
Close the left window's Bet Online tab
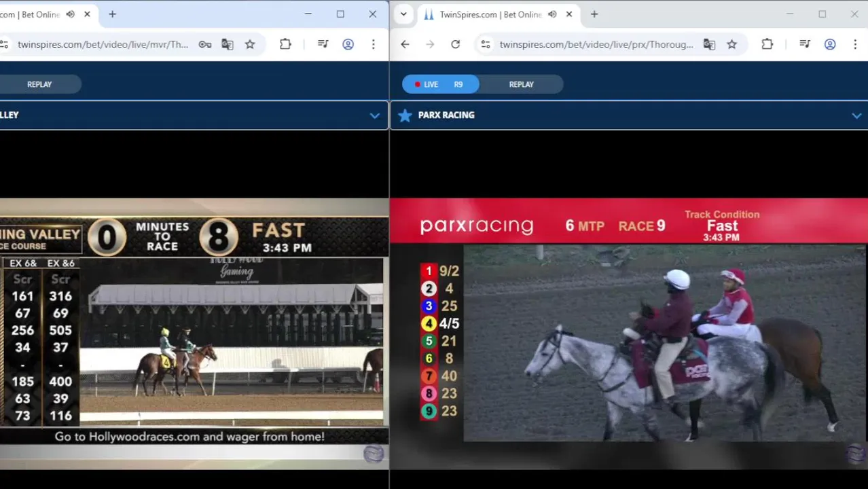(x=87, y=14)
